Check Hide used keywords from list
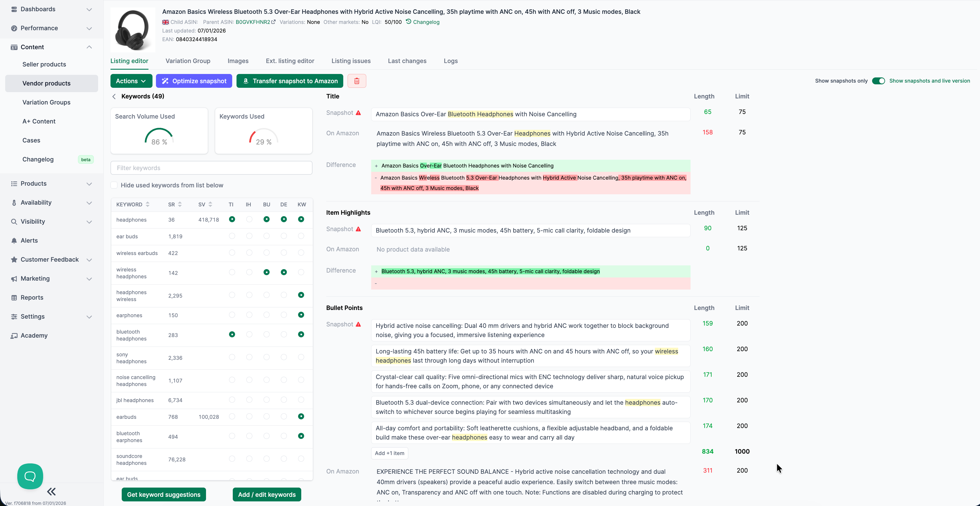This screenshot has height=506, width=980. (x=114, y=185)
